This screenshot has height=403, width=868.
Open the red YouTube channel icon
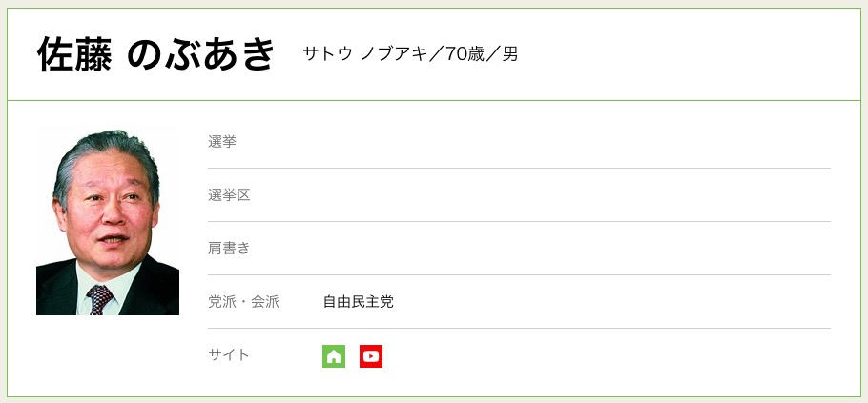[x=371, y=356]
